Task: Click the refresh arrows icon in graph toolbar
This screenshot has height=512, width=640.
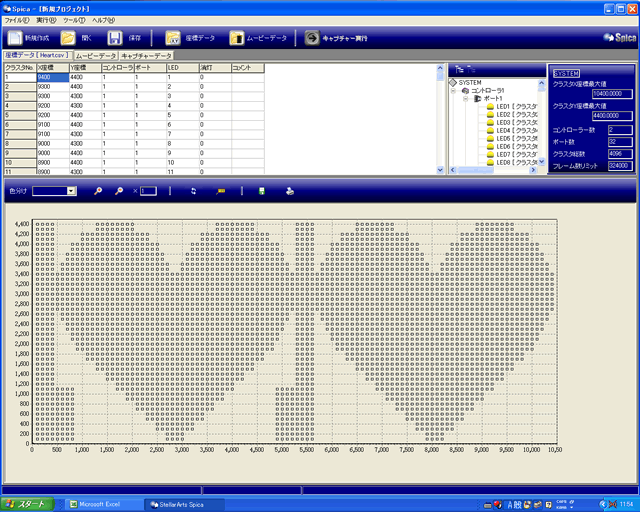Action: coord(194,190)
